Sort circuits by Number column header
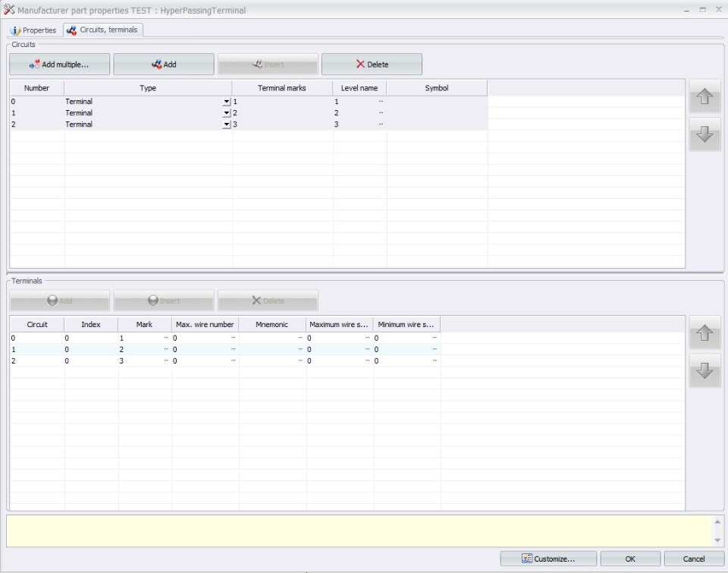The height and width of the screenshot is (573, 728). tap(37, 88)
